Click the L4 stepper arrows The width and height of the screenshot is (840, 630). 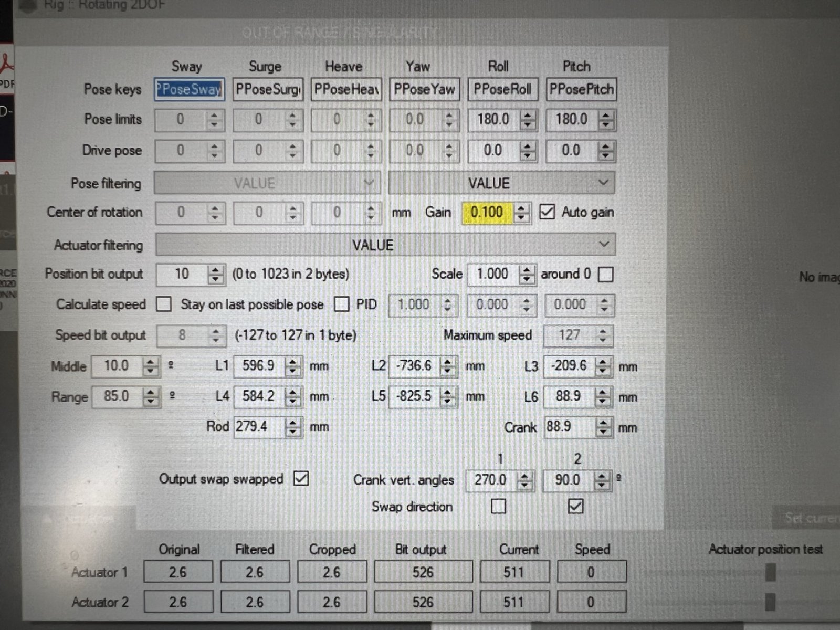tap(293, 396)
